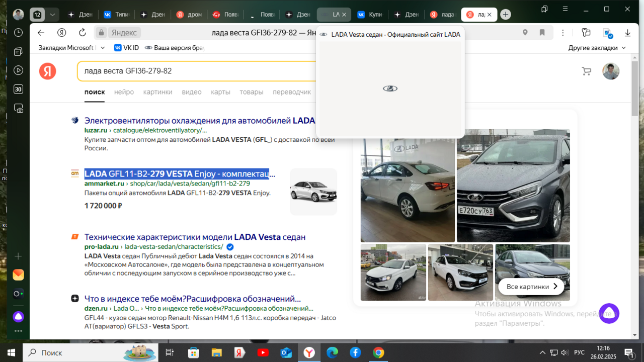
Task: Open user account avatar on Yandex page
Action: pos(611,71)
